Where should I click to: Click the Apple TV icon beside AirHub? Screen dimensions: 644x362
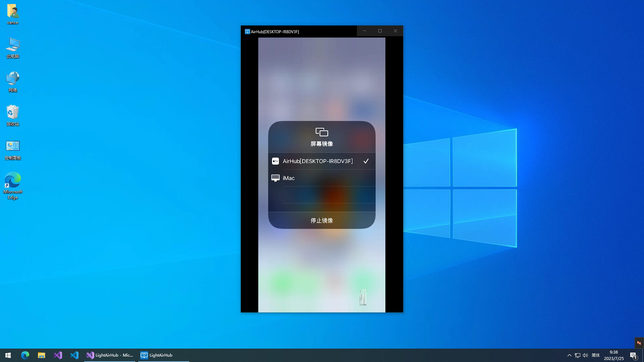click(x=275, y=161)
